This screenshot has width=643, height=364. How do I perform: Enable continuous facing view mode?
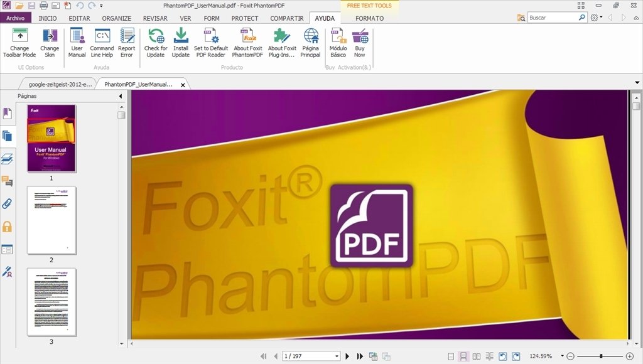tap(489, 356)
